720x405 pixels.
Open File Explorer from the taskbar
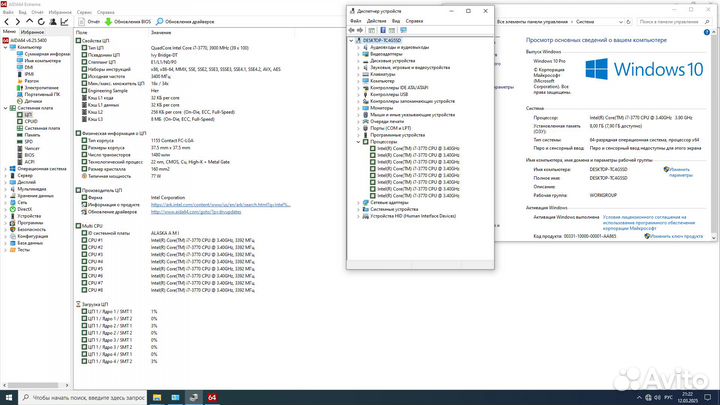pyautogui.click(x=157, y=397)
